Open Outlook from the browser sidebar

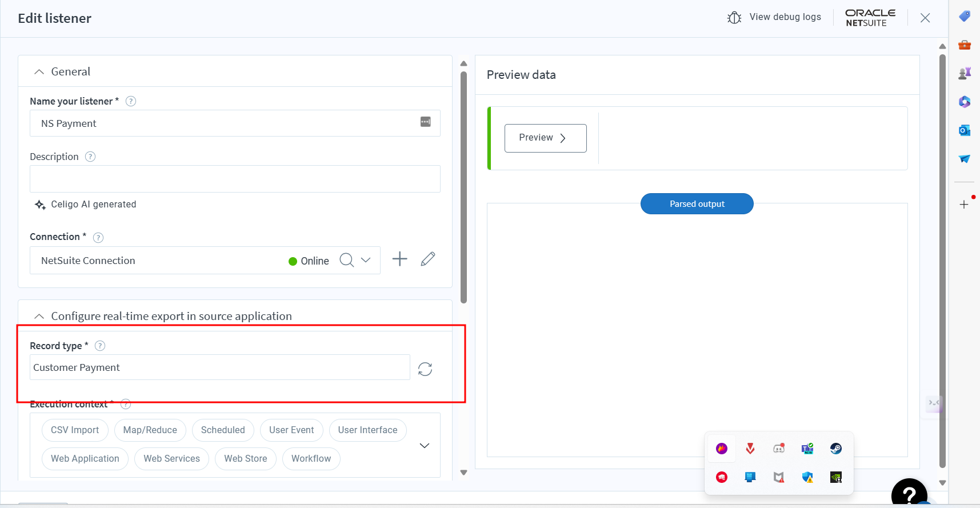pos(965,130)
